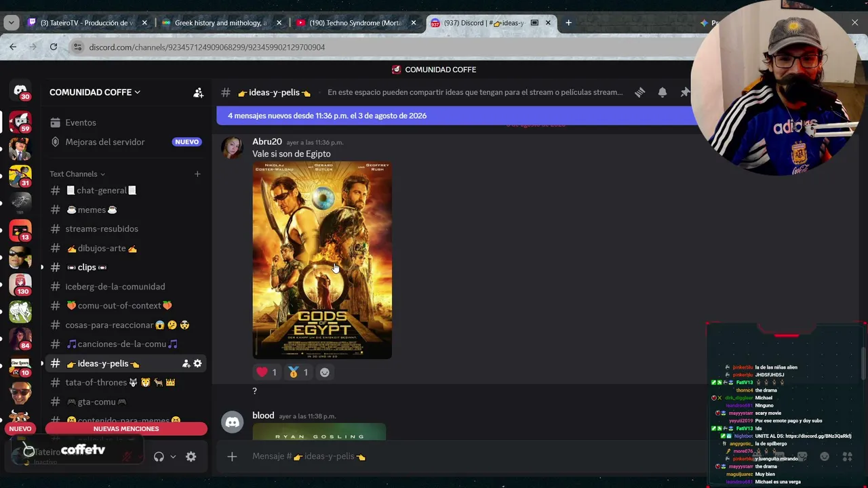
Task: Open settings gear for ideas-y-pelis channel
Action: 197,363
